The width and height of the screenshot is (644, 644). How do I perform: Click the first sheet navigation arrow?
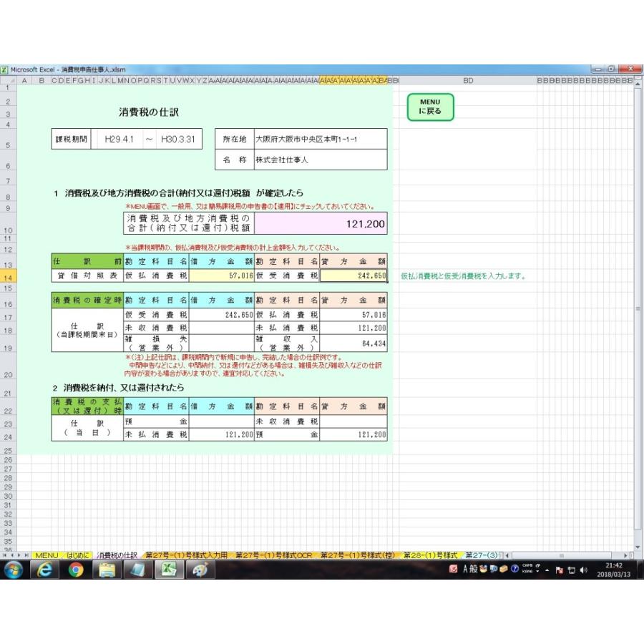pos(6,555)
